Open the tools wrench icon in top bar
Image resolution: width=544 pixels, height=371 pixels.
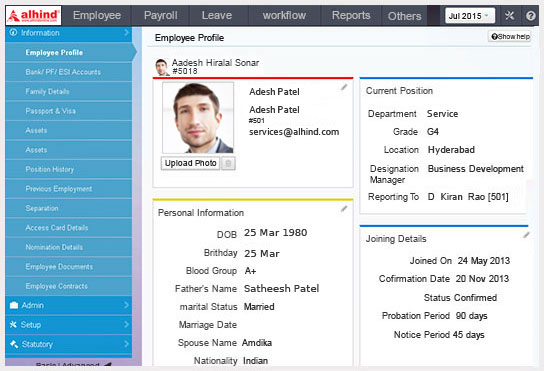click(x=509, y=16)
